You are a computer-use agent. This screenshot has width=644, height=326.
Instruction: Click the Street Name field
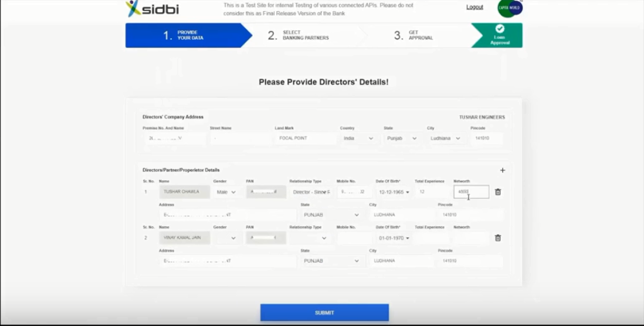click(240, 138)
